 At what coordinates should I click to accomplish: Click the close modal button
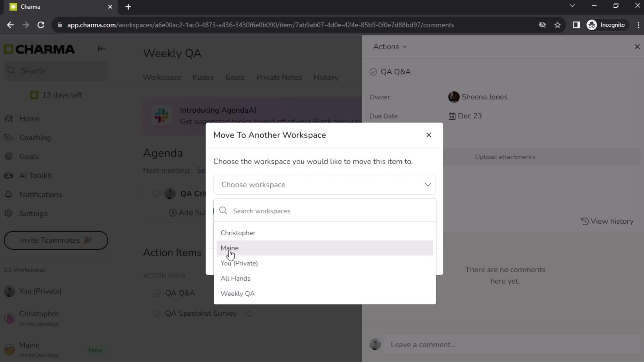428,135
